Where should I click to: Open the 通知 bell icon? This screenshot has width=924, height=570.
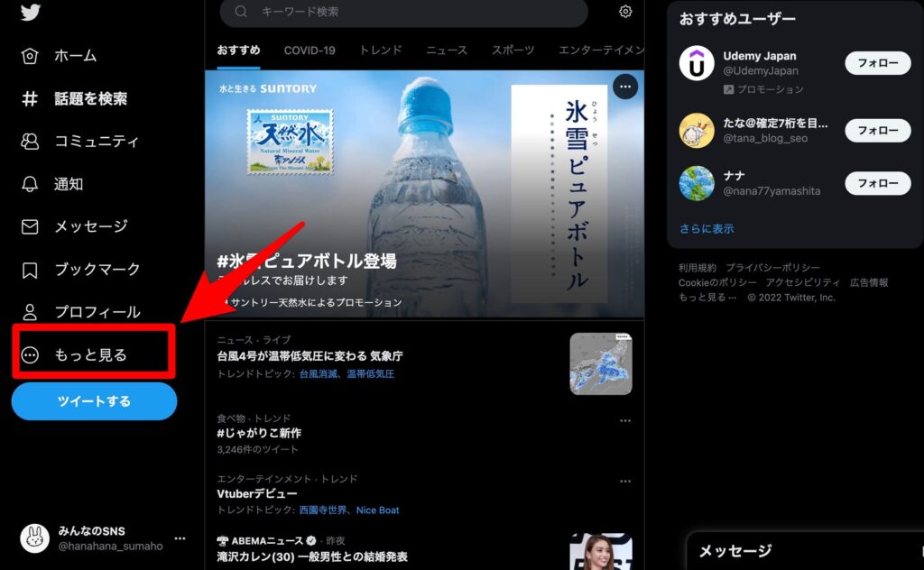click(x=30, y=184)
